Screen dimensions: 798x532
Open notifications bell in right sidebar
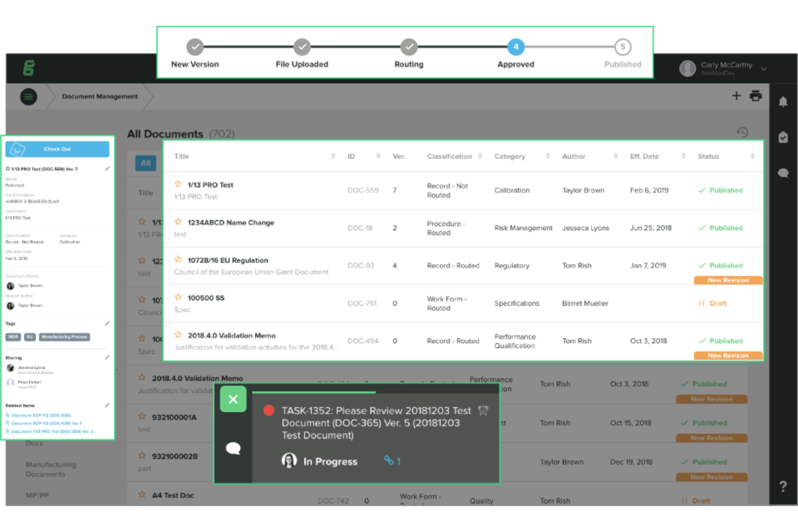[783, 101]
